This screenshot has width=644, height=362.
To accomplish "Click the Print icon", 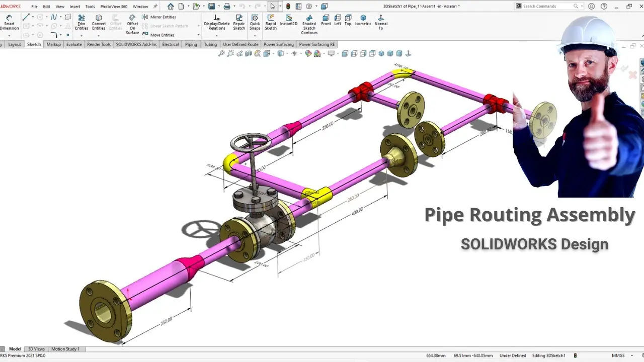I will (x=227, y=7).
